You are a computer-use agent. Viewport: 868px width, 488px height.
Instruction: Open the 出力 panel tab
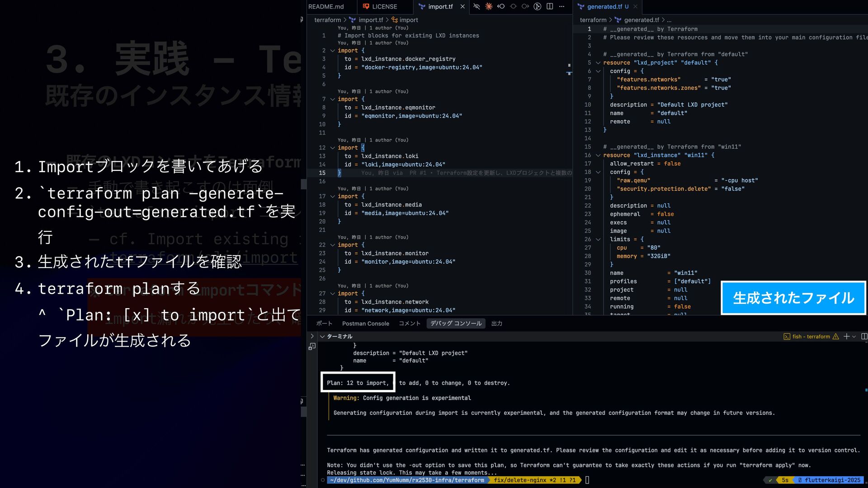(x=497, y=324)
